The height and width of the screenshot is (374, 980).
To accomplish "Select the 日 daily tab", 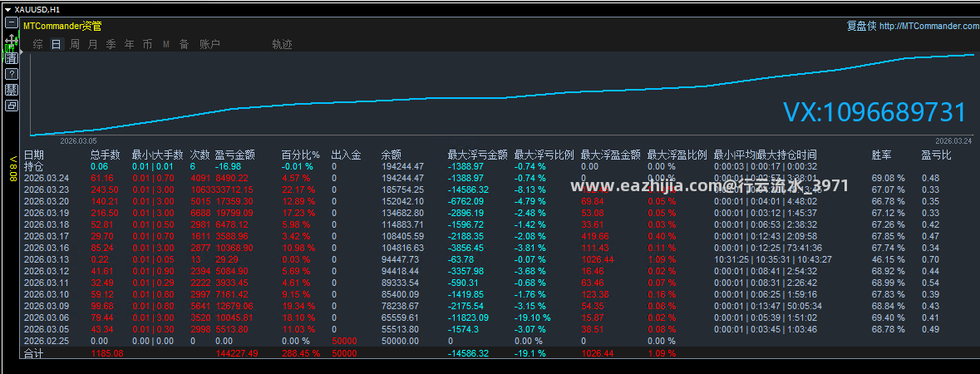I will tap(57, 44).
